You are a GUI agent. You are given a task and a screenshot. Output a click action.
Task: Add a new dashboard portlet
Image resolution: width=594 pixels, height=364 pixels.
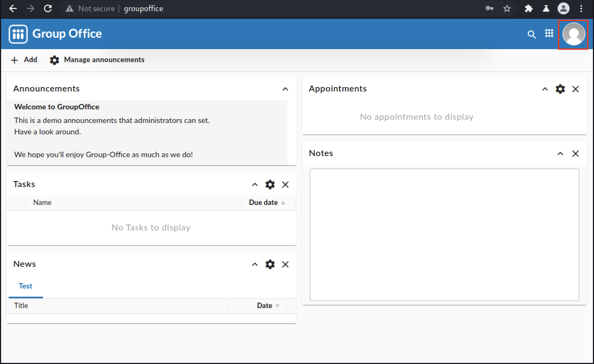coord(24,60)
